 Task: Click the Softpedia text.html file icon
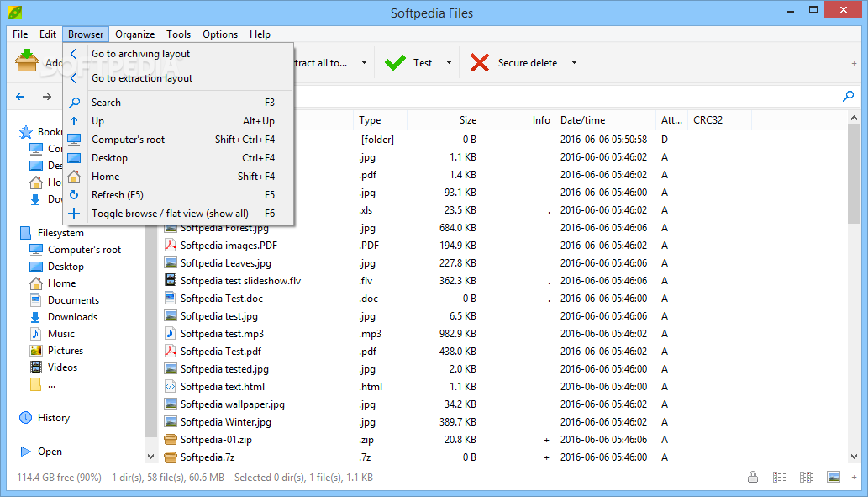click(x=171, y=387)
